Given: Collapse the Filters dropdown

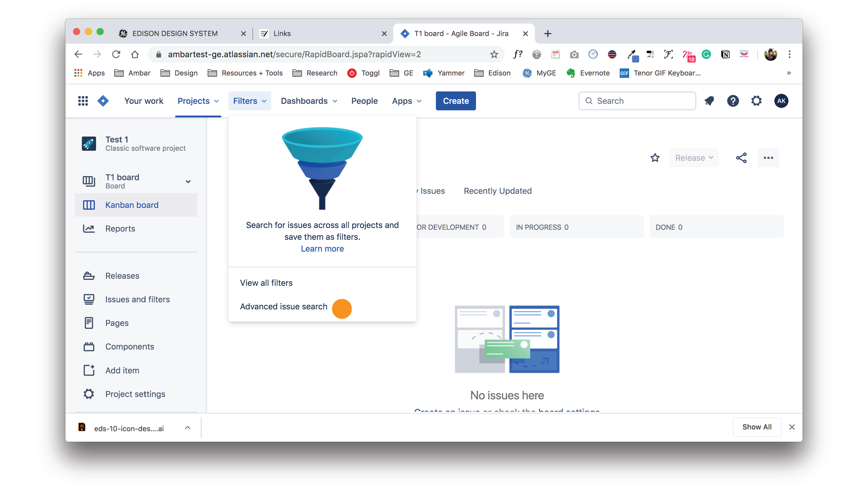Looking at the screenshot, I should point(249,101).
